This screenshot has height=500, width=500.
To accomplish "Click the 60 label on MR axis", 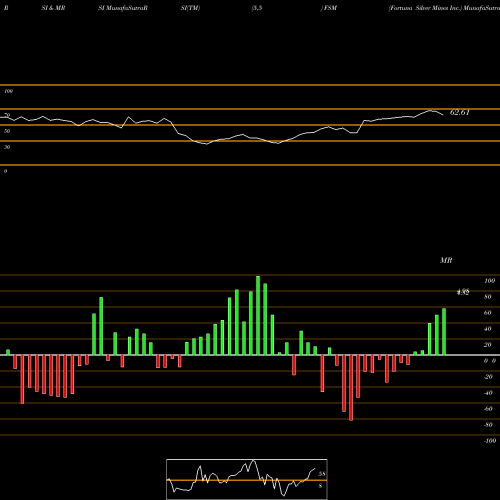I will point(488,313).
